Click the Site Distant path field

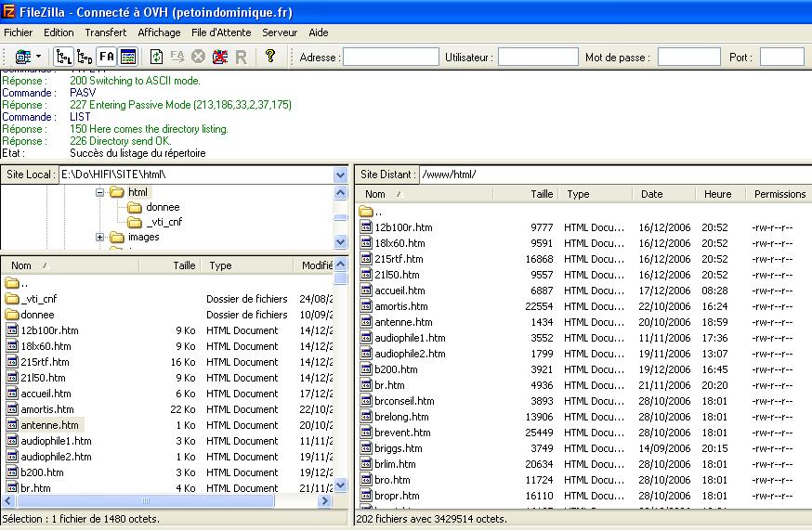point(615,175)
